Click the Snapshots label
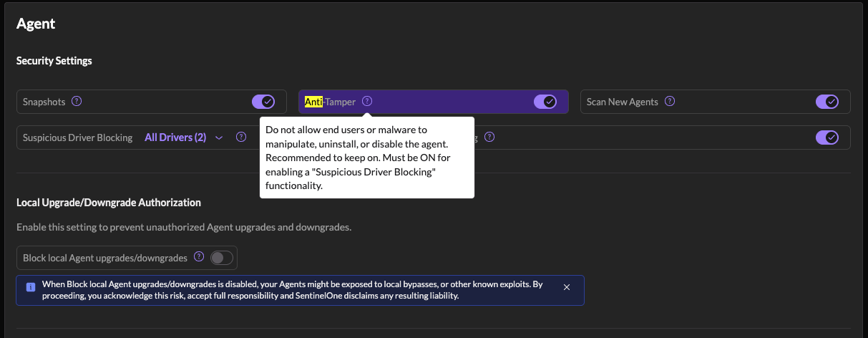The height and width of the screenshot is (338, 868). (x=44, y=102)
